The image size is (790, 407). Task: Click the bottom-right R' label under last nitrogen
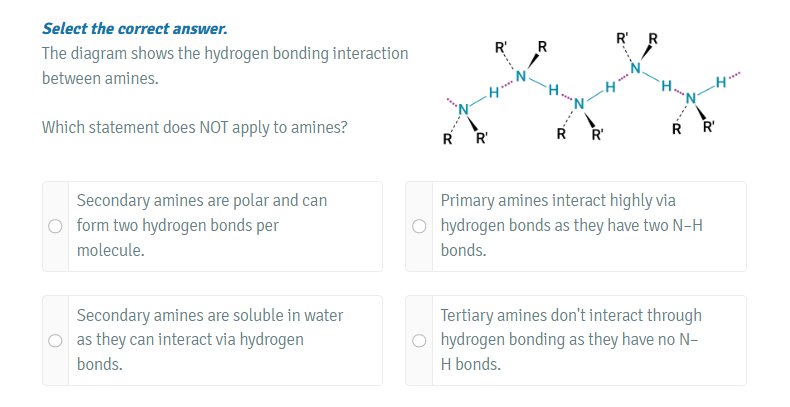pyautogui.click(x=709, y=127)
